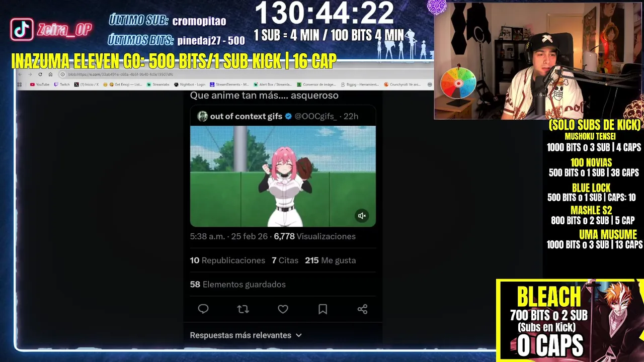View 215 Me gusta list
The image size is (644, 362).
tap(330, 260)
